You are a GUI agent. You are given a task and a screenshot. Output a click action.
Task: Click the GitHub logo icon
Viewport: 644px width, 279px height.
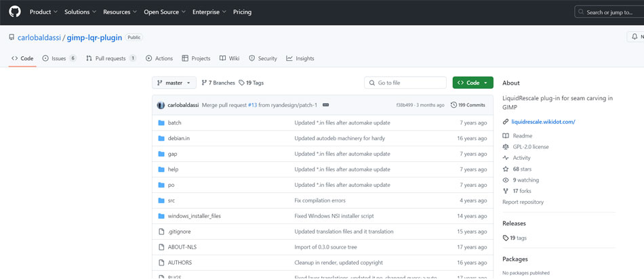[15, 12]
